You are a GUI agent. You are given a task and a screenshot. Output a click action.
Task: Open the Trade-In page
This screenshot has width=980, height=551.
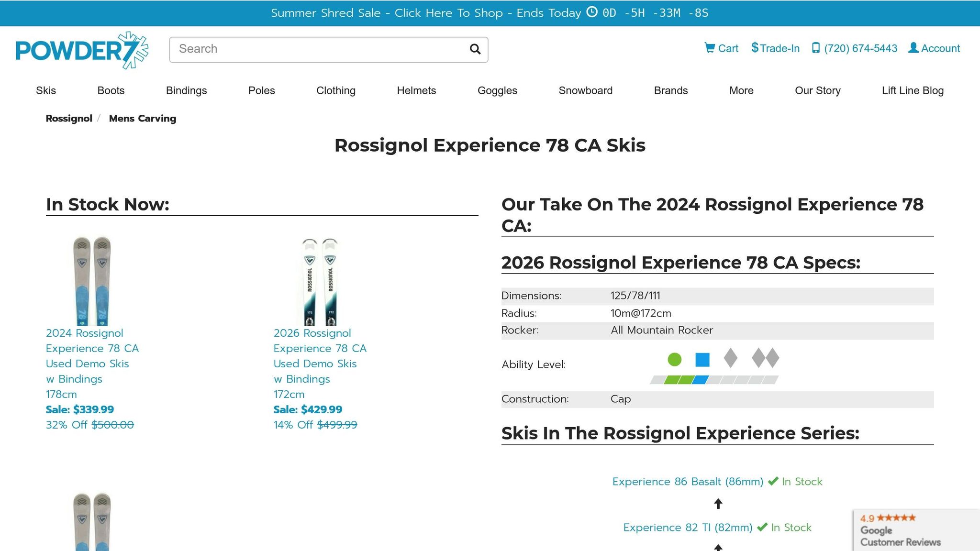775,48
